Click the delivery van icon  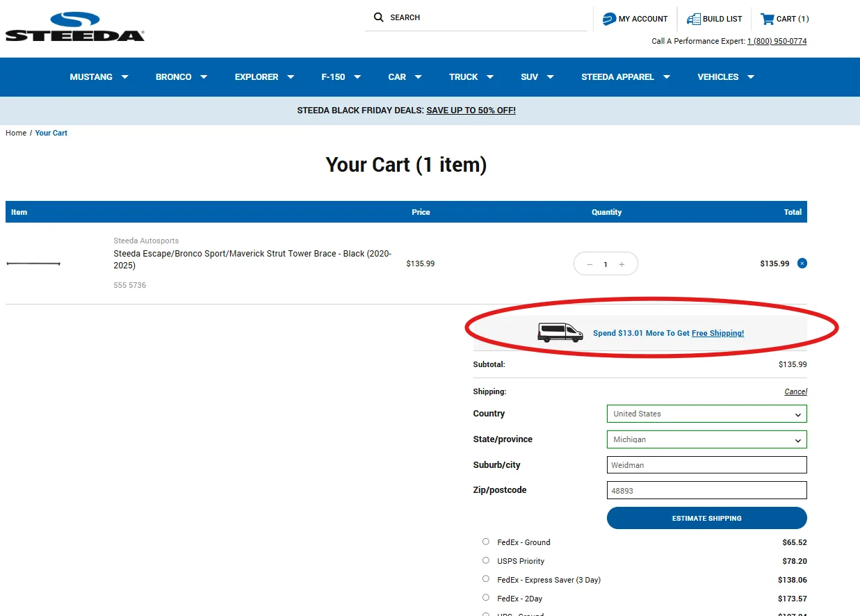tap(560, 333)
